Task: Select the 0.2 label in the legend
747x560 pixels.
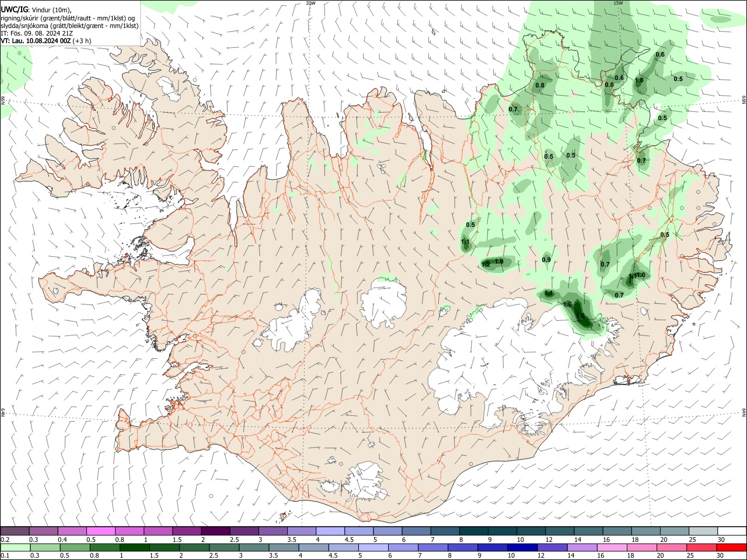Action: click(x=5, y=540)
